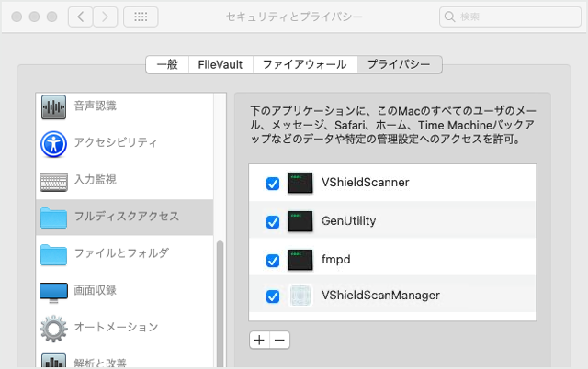Click the 入力監視 keyboard icon
588x369 pixels.
click(53, 182)
